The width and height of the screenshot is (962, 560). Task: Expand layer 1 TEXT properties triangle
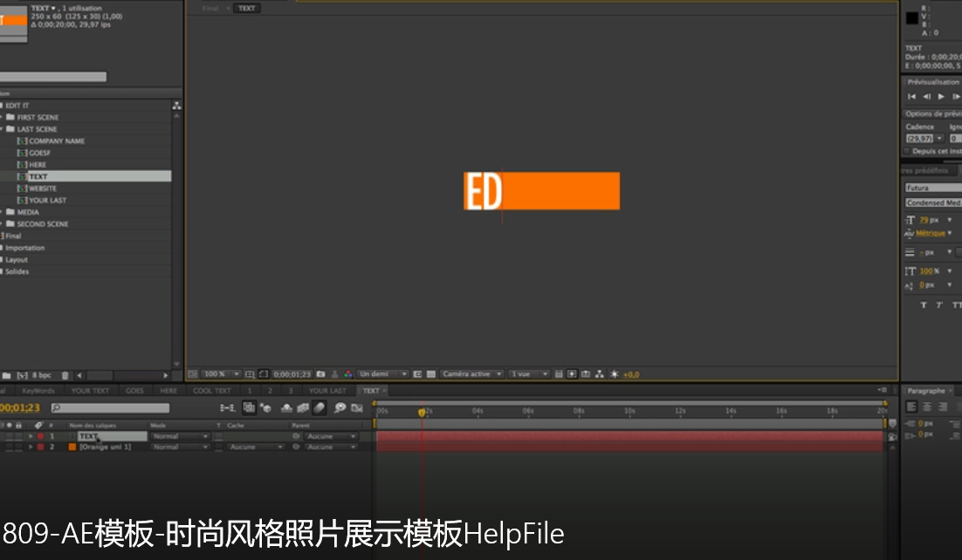coord(31,436)
